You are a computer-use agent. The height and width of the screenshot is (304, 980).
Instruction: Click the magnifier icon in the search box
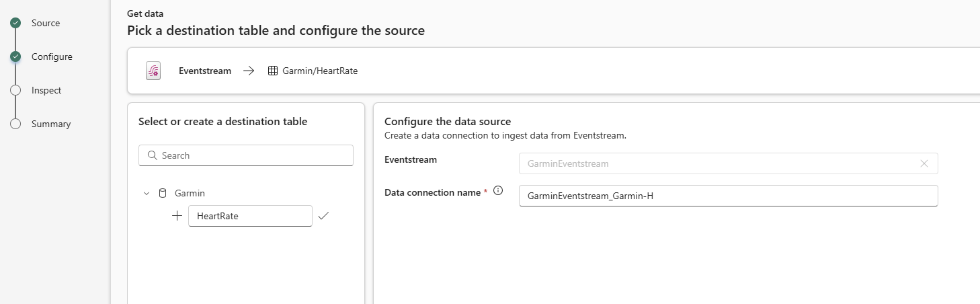(x=152, y=155)
